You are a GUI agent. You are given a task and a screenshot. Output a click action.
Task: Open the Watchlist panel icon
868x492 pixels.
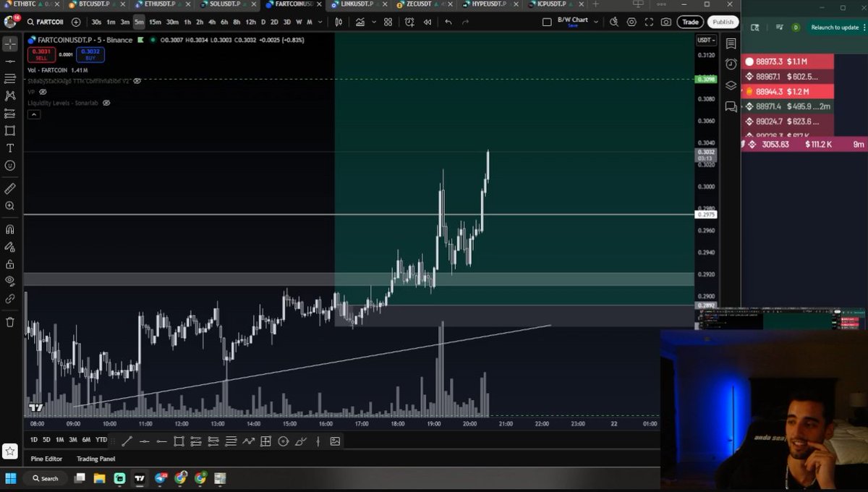731,43
